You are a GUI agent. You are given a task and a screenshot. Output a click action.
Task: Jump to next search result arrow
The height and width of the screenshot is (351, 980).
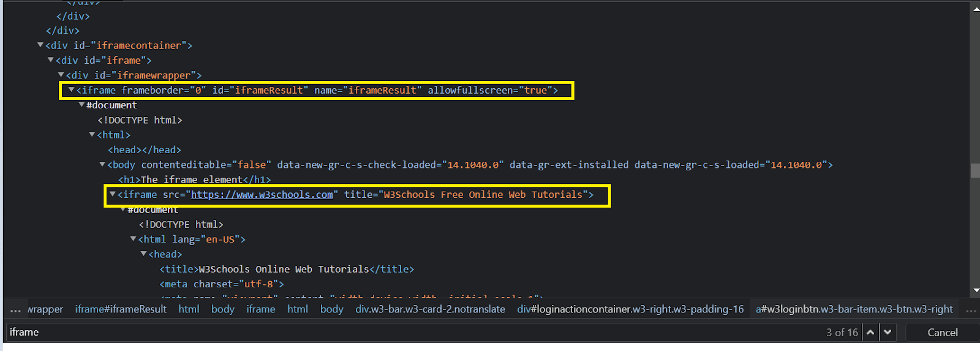pos(888,332)
